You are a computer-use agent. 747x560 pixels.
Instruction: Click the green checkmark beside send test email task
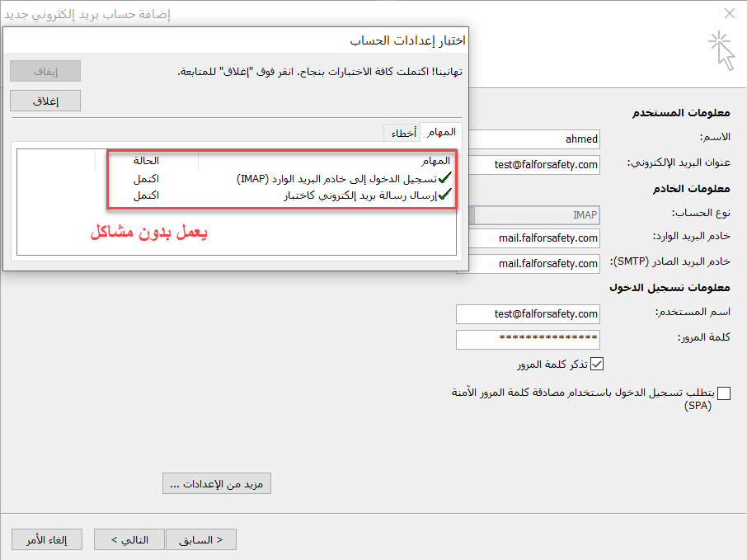[x=445, y=195]
